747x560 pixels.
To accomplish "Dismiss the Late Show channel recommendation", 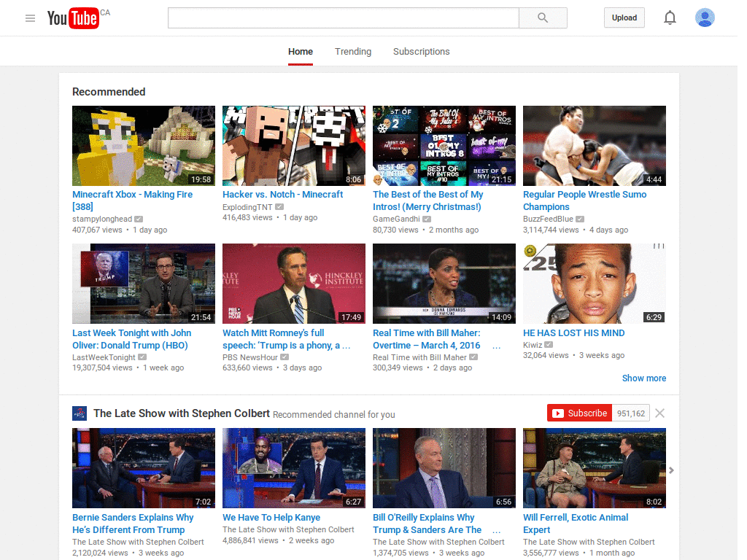I will (659, 413).
